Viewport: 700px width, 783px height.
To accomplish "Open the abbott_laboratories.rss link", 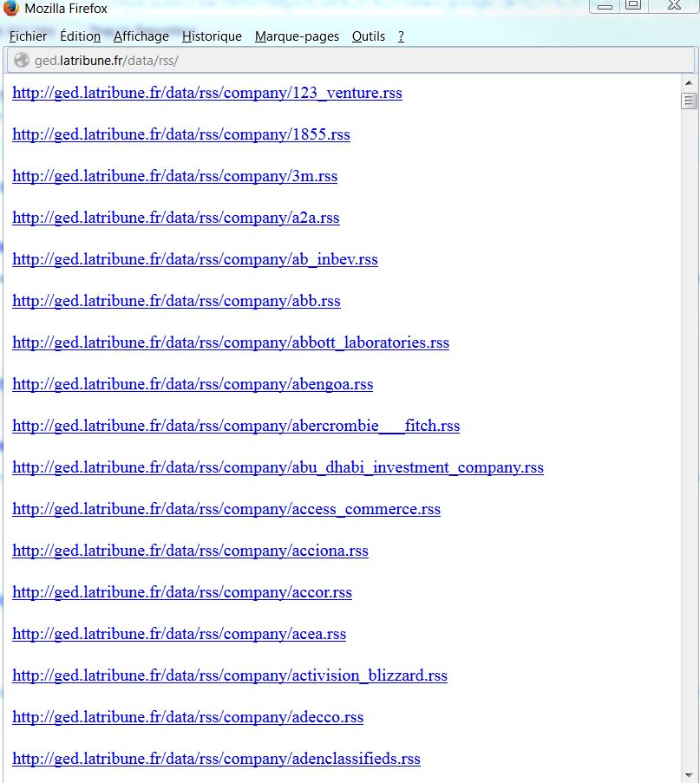I will (231, 343).
